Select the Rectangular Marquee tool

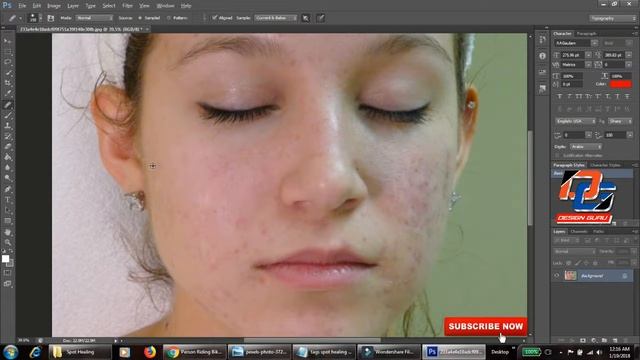pos(7,52)
